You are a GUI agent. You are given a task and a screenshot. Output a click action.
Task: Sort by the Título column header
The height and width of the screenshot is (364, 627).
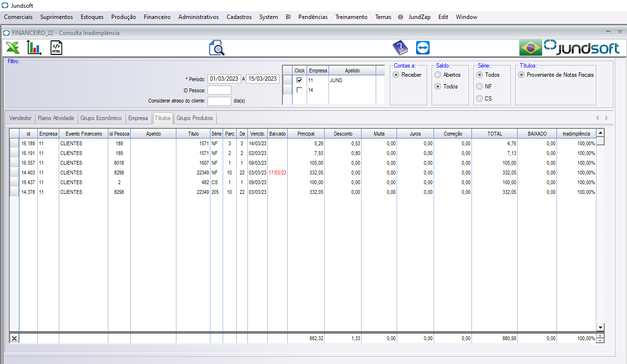coord(193,134)
